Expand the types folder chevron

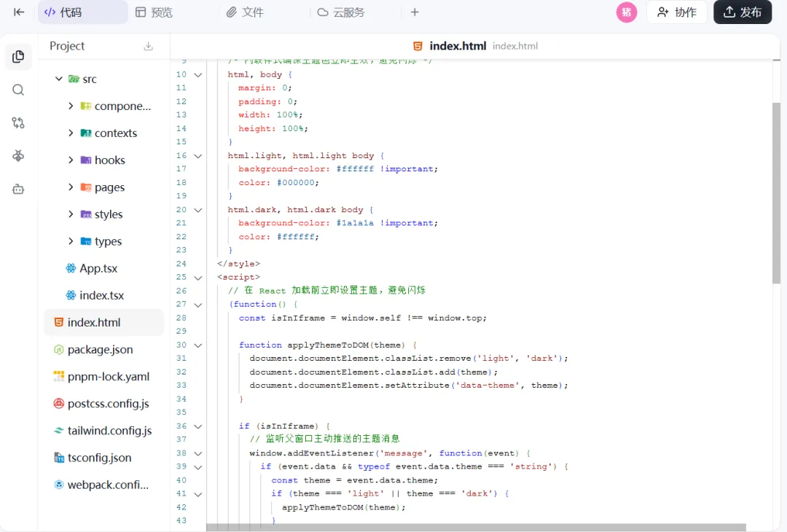click(x=71, y=241)
